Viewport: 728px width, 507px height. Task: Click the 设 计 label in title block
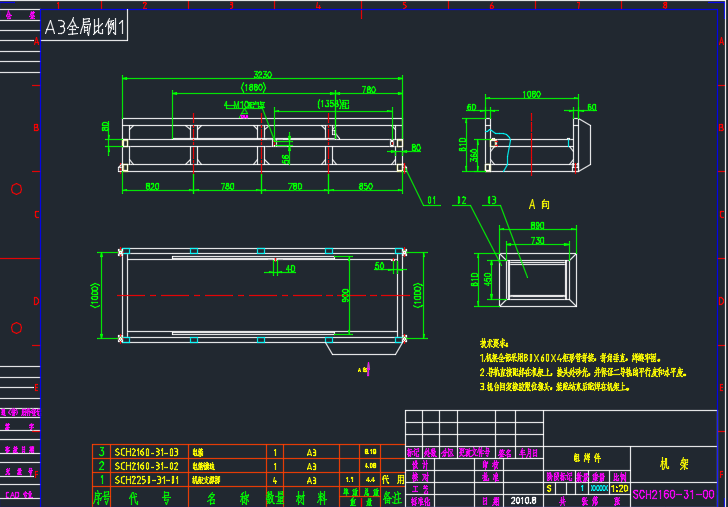tap(420, 465)
